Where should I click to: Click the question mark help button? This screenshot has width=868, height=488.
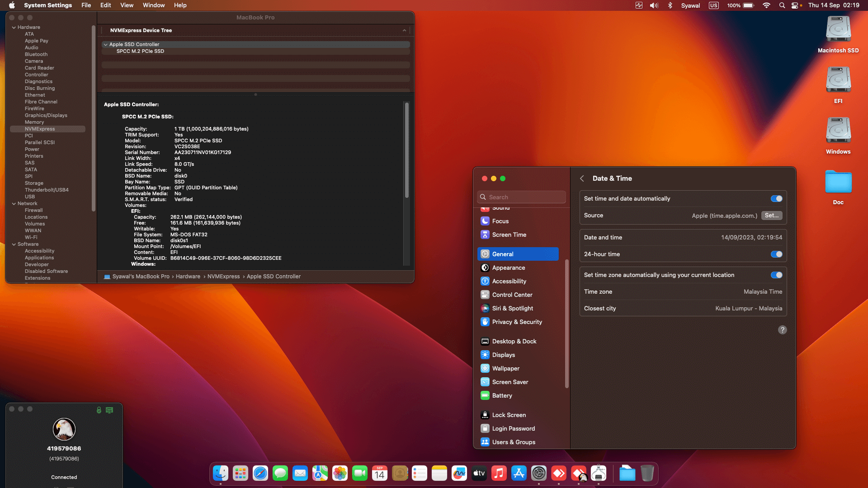pyautogui.click(x=783, y=330)
